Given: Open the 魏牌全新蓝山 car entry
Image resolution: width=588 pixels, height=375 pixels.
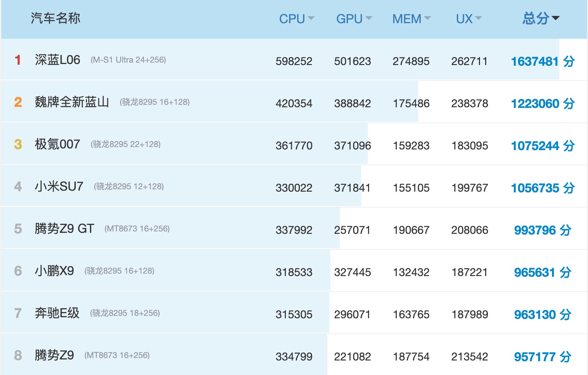Looking at the screenshot, I should tap(72, 102).
